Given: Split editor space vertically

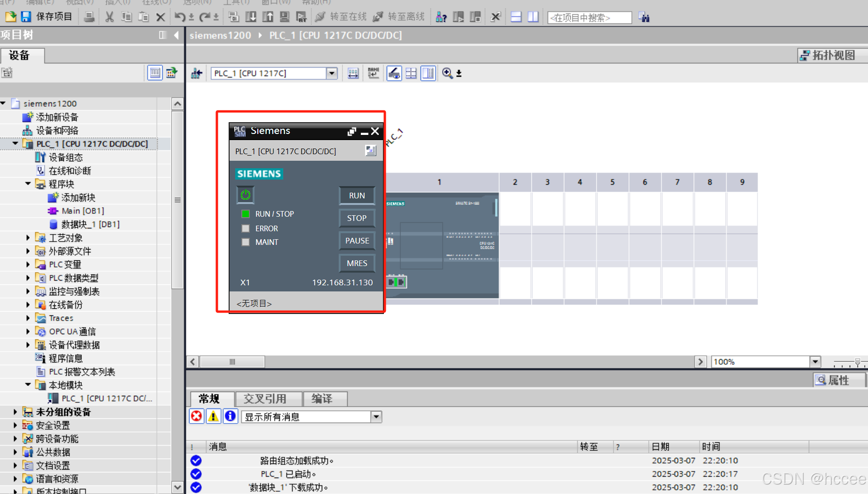Looking at the screenshot, I should (533, 17).
